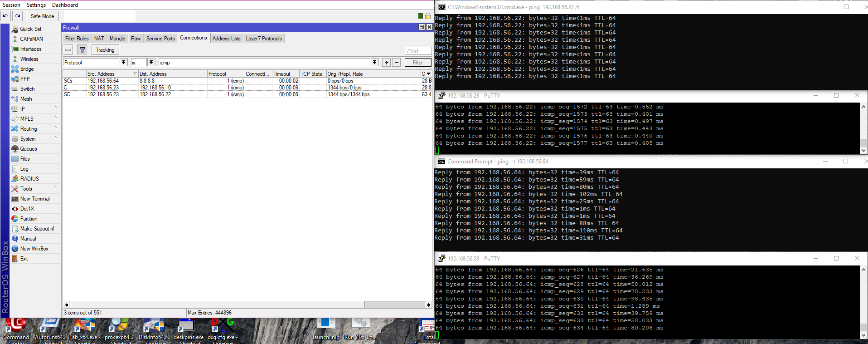Open the Settings menu
The height and width of the screenshot is (344, 868).
coord(36,5)
